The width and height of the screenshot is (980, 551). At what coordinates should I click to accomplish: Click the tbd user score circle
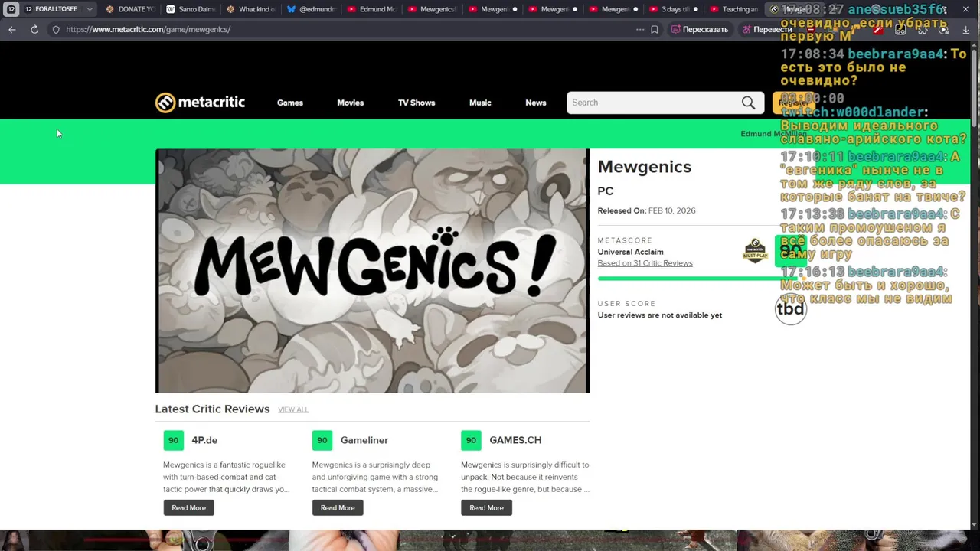tap(790, 308)
